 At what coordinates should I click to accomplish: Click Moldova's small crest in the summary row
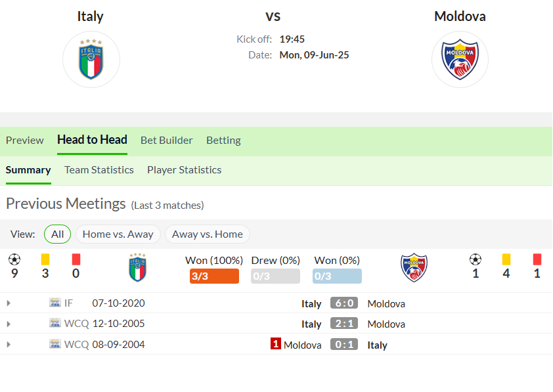pyautogui.click(x=414, y=267)
